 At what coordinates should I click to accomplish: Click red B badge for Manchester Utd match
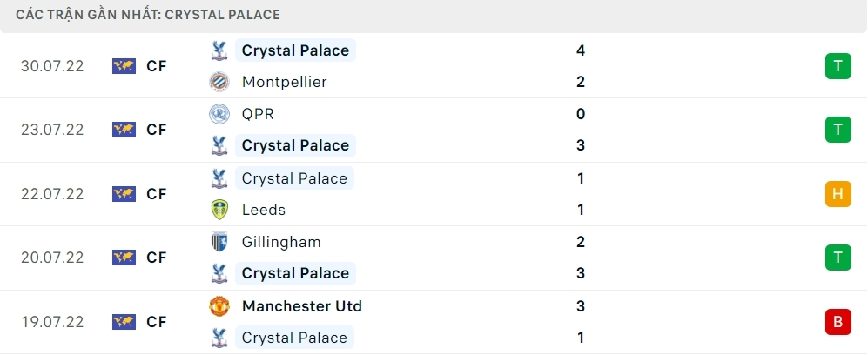pyautogui.click(x=838, y=322)
